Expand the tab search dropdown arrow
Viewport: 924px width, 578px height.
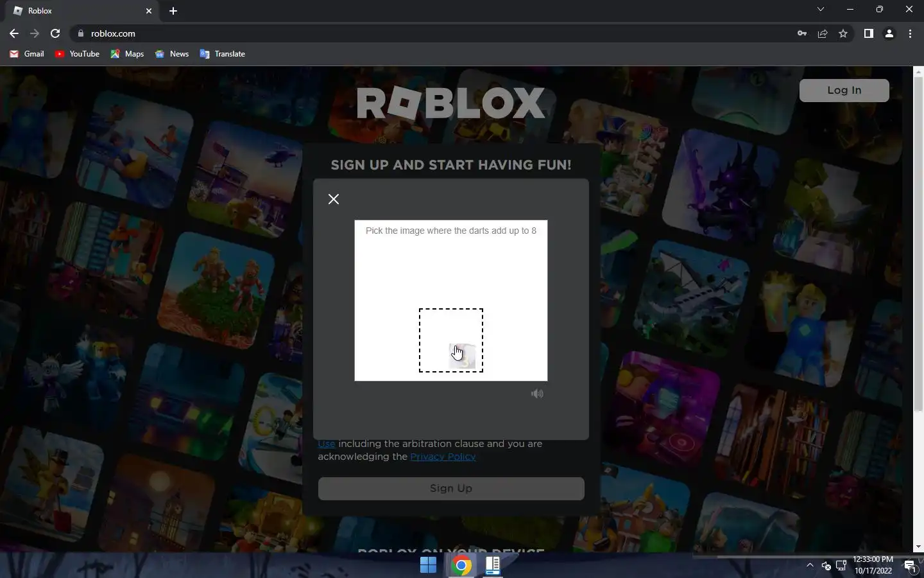820,9
